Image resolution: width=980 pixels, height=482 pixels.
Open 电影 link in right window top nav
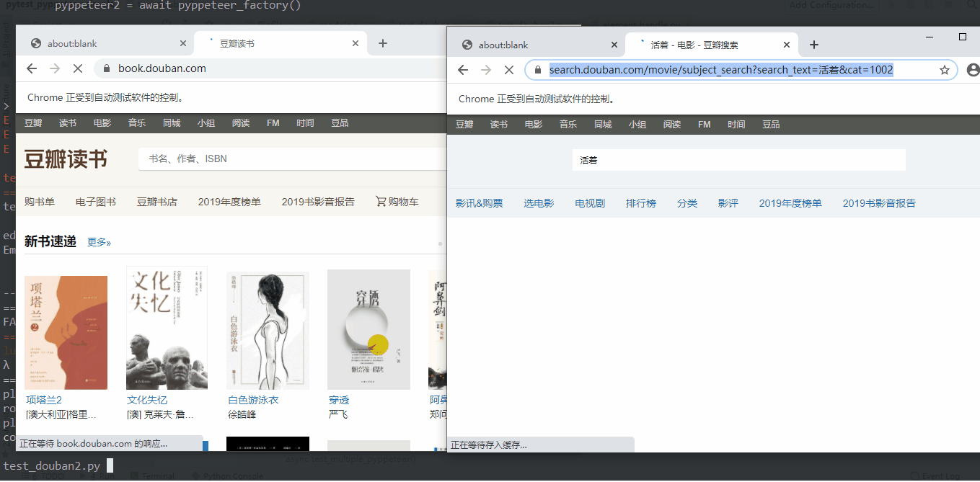[x=534, y=125]
